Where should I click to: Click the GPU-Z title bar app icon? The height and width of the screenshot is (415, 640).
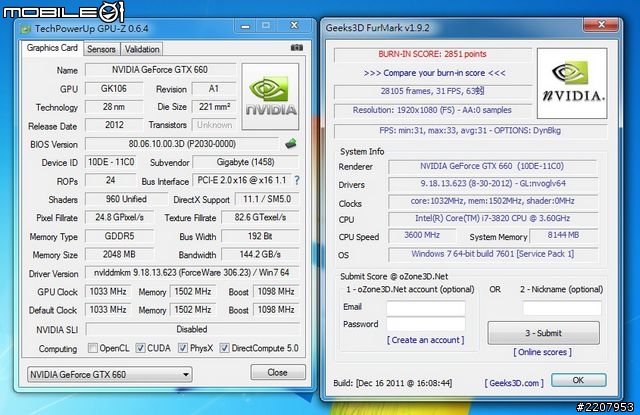click(x=26, y=29)
